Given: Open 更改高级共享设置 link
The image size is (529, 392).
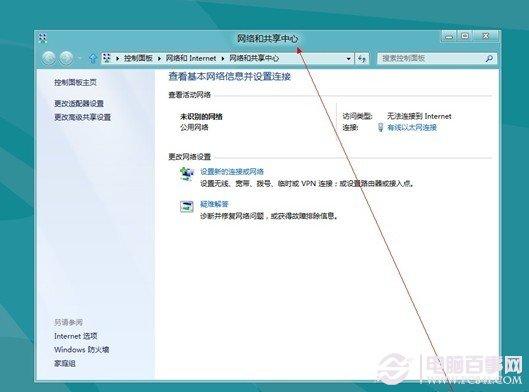Looking at the screenshot, I should point(83,117).
